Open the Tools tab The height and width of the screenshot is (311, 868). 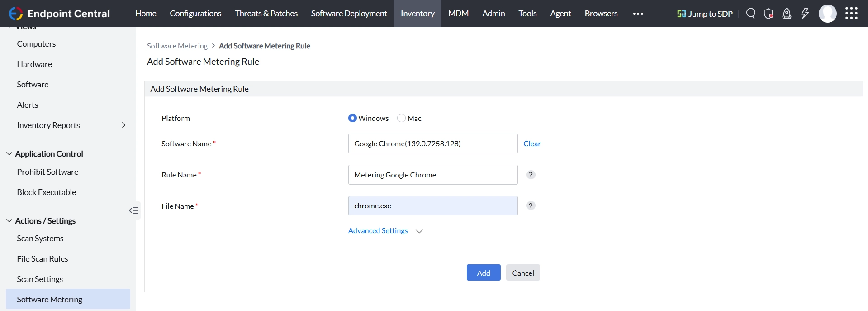(x=527, y=14)
